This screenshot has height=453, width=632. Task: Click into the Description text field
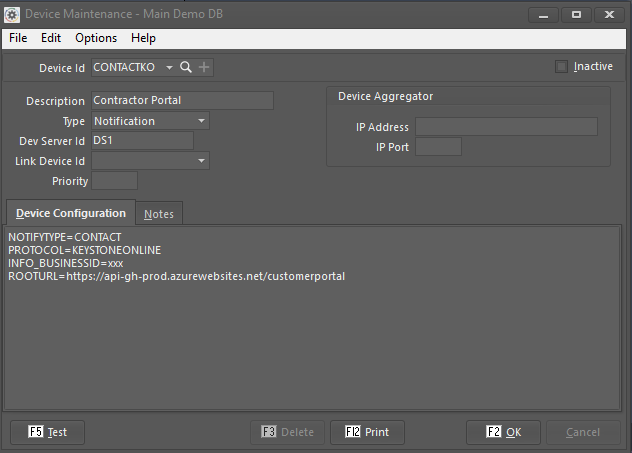pyautogui.click(x=181, y=101)
